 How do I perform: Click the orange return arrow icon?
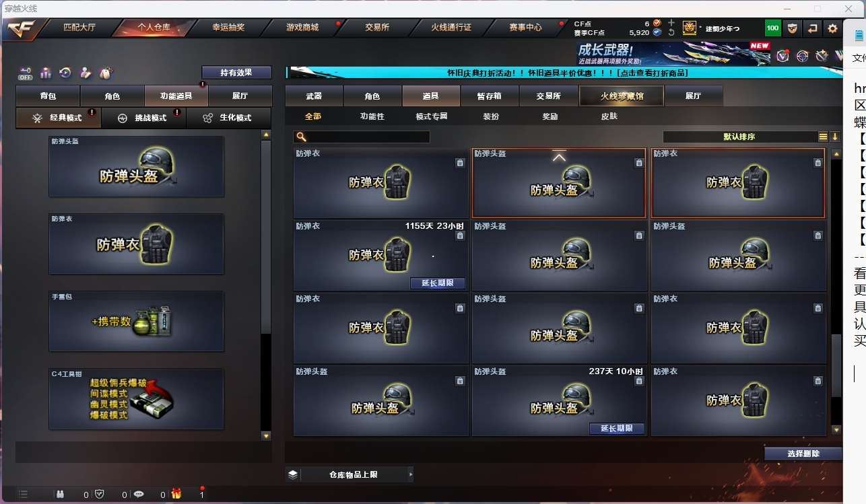coord(813,28)
